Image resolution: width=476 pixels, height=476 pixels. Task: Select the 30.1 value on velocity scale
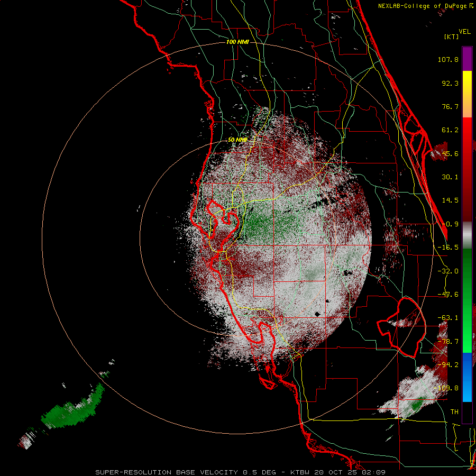(450, 177)
